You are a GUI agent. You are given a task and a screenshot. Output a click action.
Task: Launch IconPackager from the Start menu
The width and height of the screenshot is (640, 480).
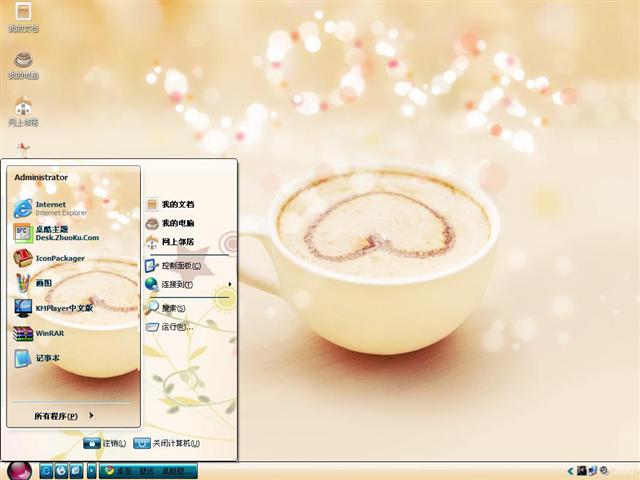pyautogui.click(x=49, y=258)
